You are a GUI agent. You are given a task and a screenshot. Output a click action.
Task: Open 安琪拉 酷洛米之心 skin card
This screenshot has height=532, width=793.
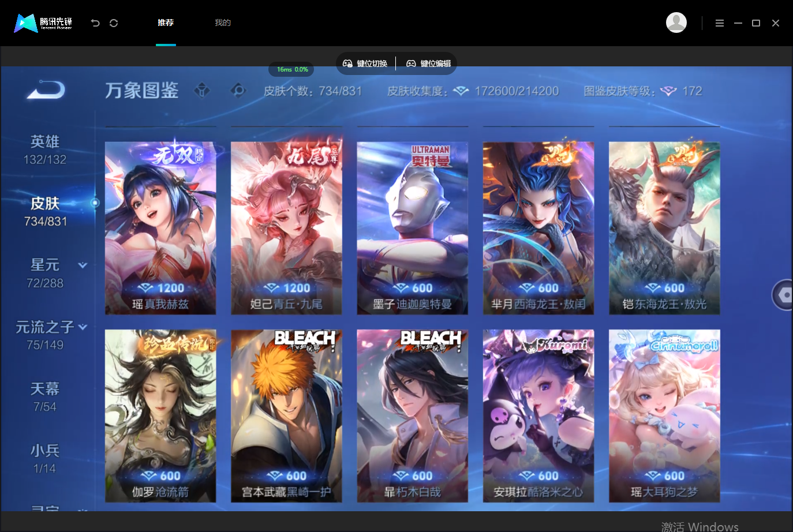(538, 416)
